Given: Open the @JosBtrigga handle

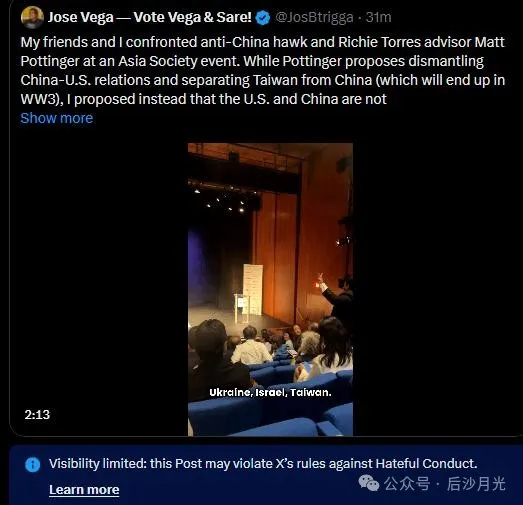Looking at the screenshot, I should [314, 17].
